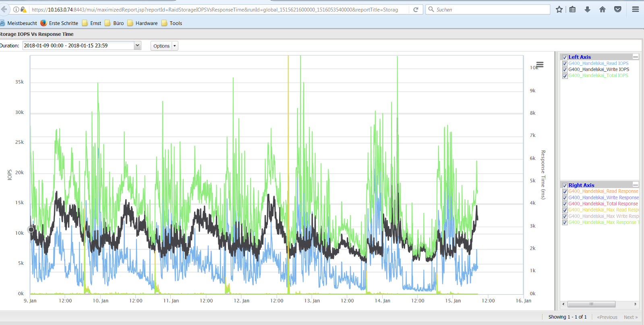Collapse the Left Axis legend section
Screen dimensions: 644x325
click(x=636, y=57)
